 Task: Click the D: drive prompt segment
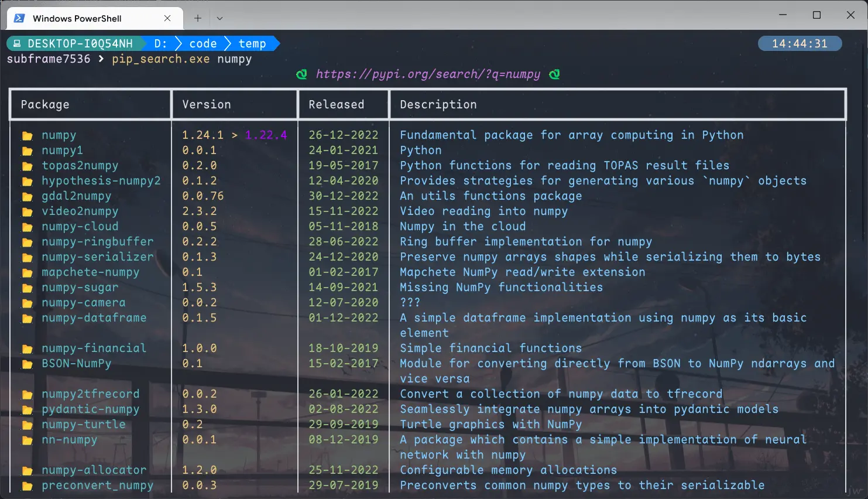[x=160, y=44]
